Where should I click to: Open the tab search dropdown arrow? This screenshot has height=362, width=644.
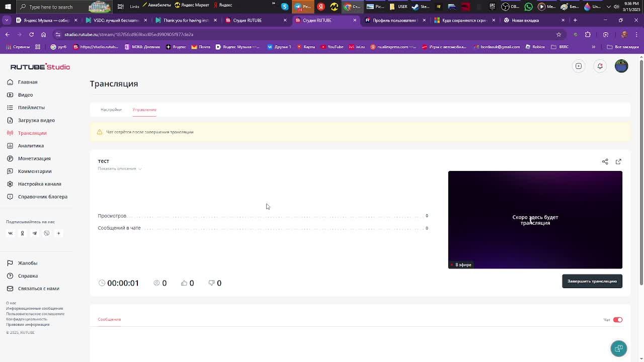[7, 20]
